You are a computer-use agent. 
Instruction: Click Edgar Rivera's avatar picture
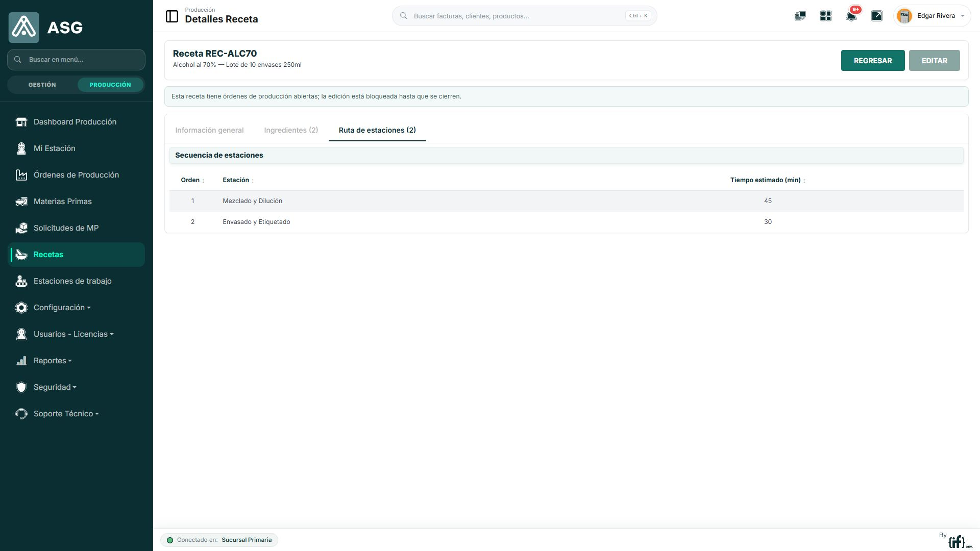(x=904, y=16)
